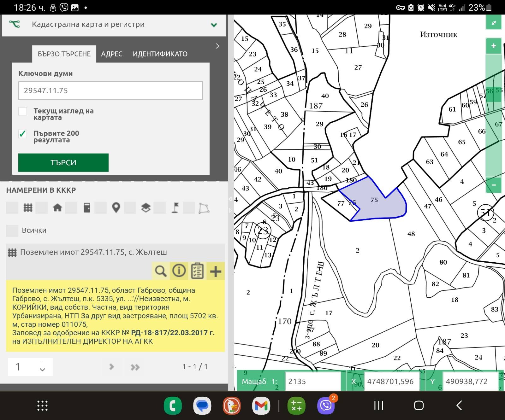Image resolution: width=505 pixels, height=420 pixels.
Task: Zoom out the map with minus button
Action: (494, 185)
